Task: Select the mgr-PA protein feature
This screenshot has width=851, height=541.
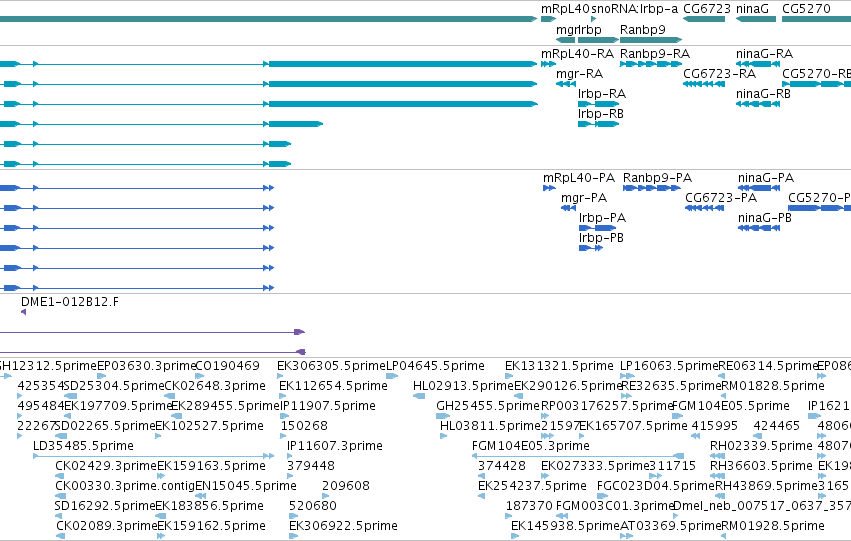Action: pyautogui.click(x=568, y=208)
